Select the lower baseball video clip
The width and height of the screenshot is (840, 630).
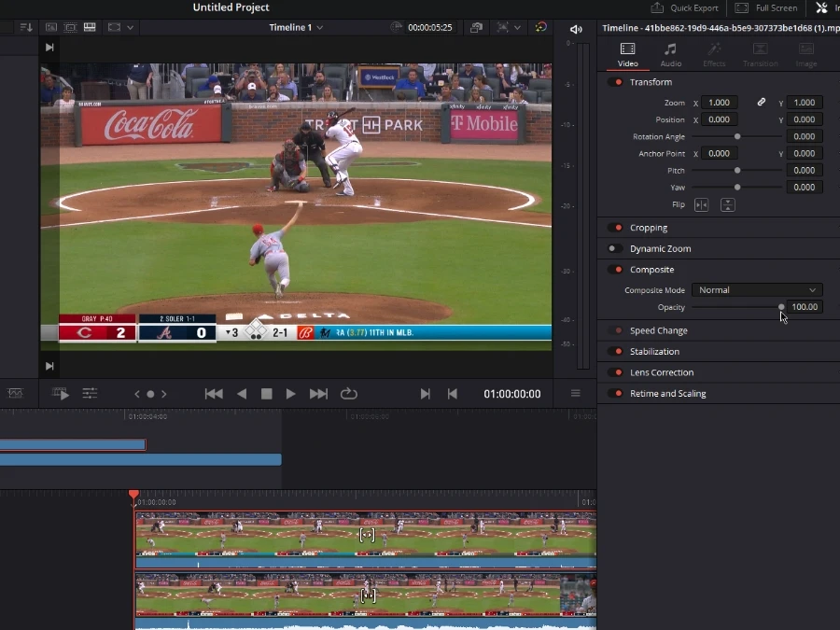[366, 600]
